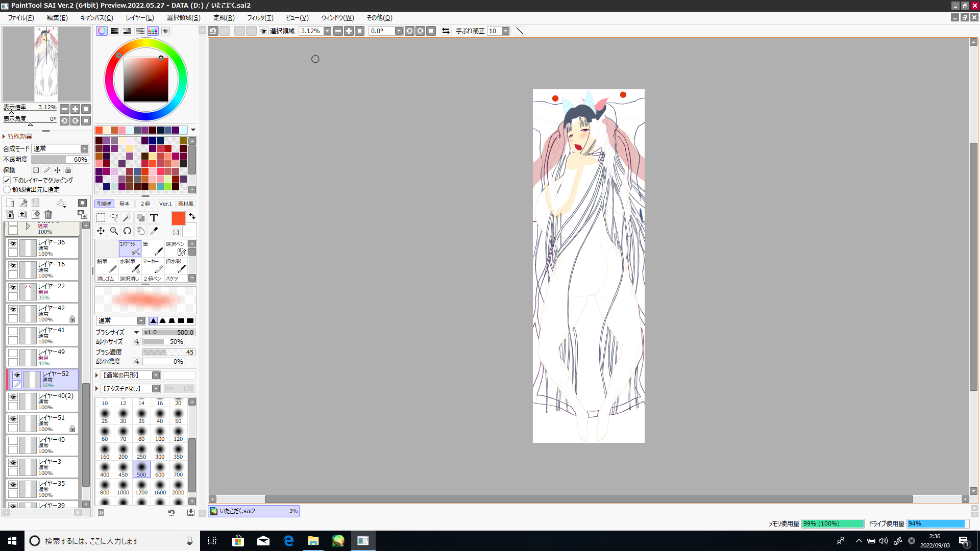Viewport: 980px width, 551px height.
Task: Show hidden レイヤー49
Action: pos(13,354)
